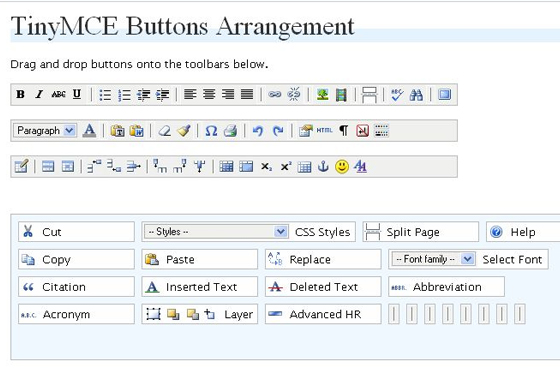This screenshot has width=560, height=368.
Task: Click the Find binoculars icon
Action: click(x=416, y=95)
